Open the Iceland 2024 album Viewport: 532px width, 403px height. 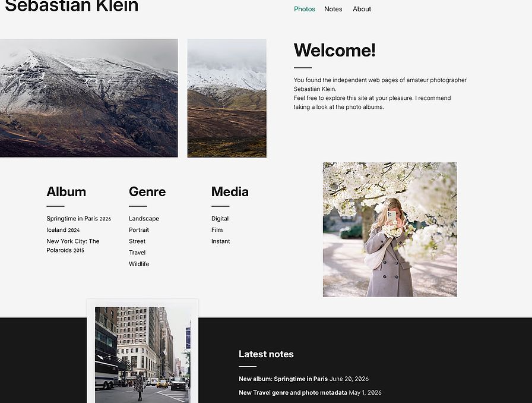(x=63, y=230)
